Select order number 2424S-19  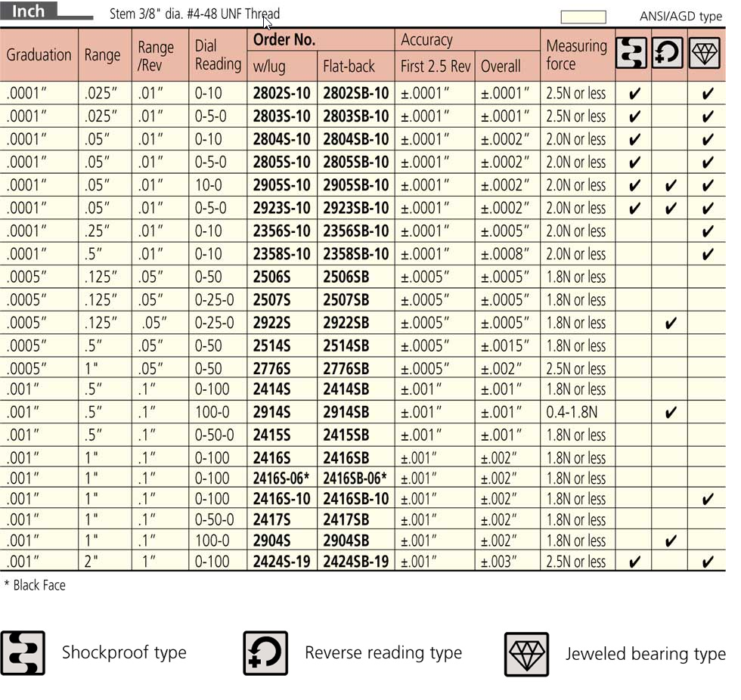tap(281, 562)
